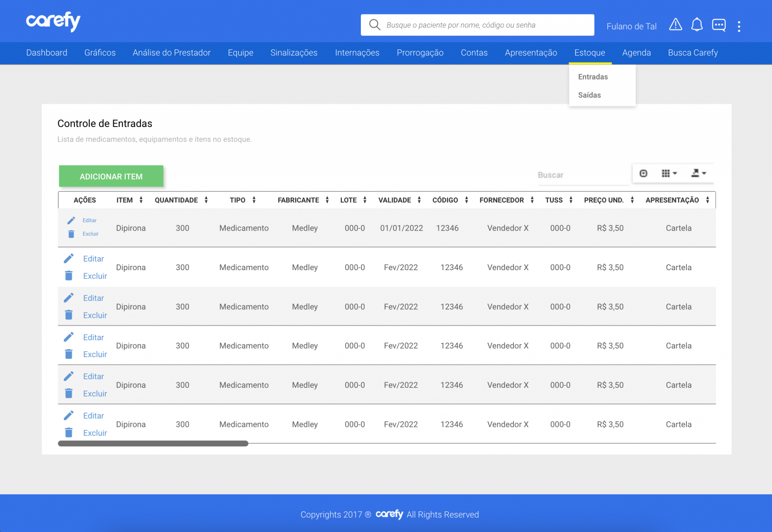Toggle sorting on the QUANTIDADE column
The image size is (772, 532).
(x=206, y=200)
